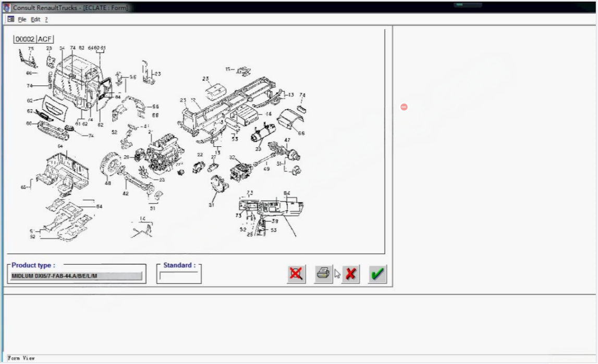Click the ACF label beside 00002
This screenshot has height=364, width=598.
click(x=45, y=39)
